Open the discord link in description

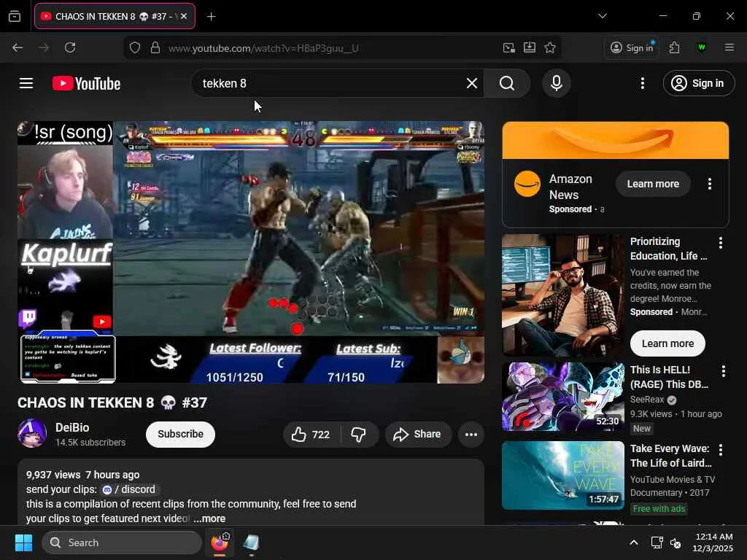pos(130,489)
